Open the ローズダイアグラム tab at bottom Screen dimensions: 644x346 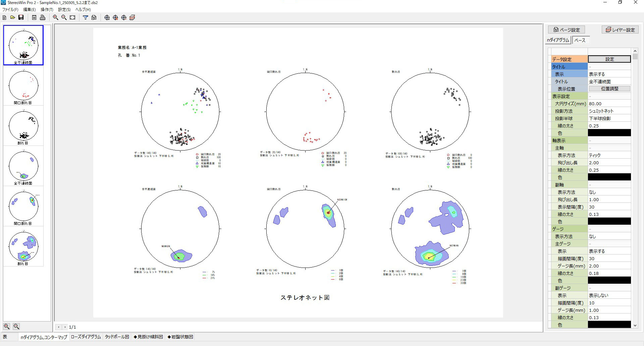click(86, 337)
